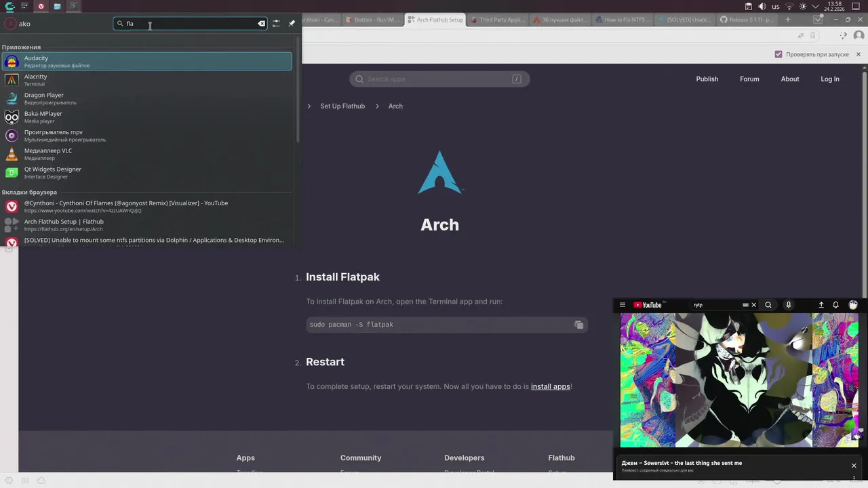Open the YouTube hamburger menu in the popup
The width and height of the screenshot is (868, 488).
[x=623, y=305]
